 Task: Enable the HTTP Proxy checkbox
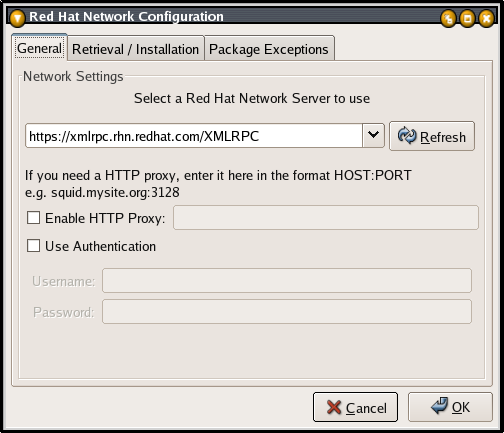click(x=33, y=218)
